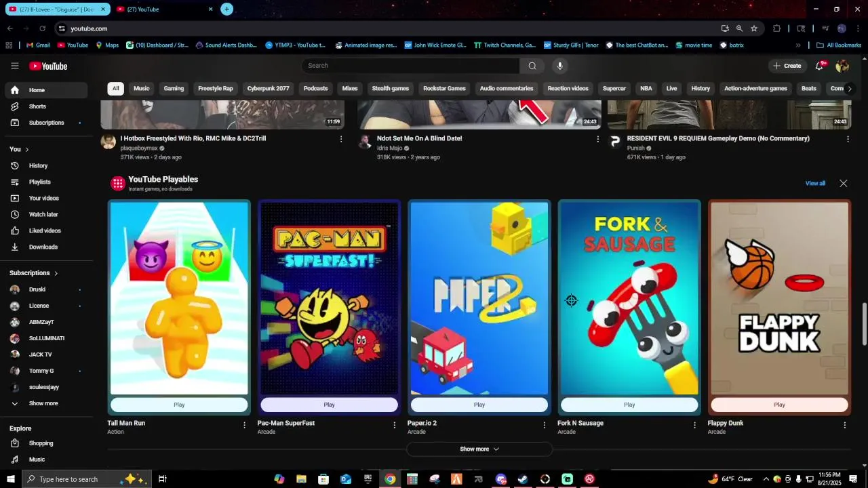The image size is (868, 488).
Task: Select the NBA filter chip
Action: point(646,89)
